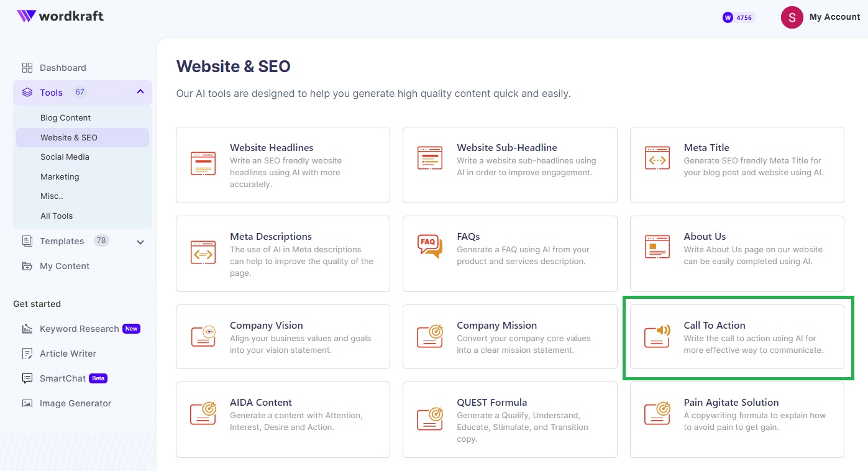Image resolution: width=868 pixels, height=471 pixels.
Task: Select Blog Content in the Tools submenu
Action: click(65, 118)
